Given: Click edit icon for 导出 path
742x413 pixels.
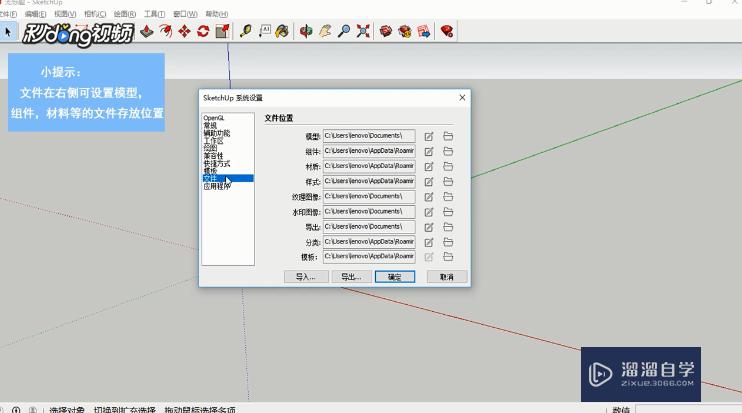Looking at the screenshot, I should coord(429,227).
